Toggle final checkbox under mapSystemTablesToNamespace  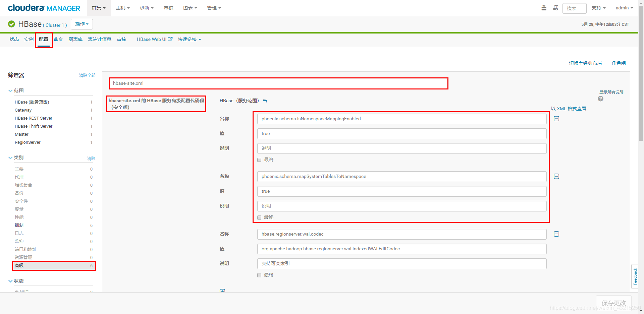259,217
